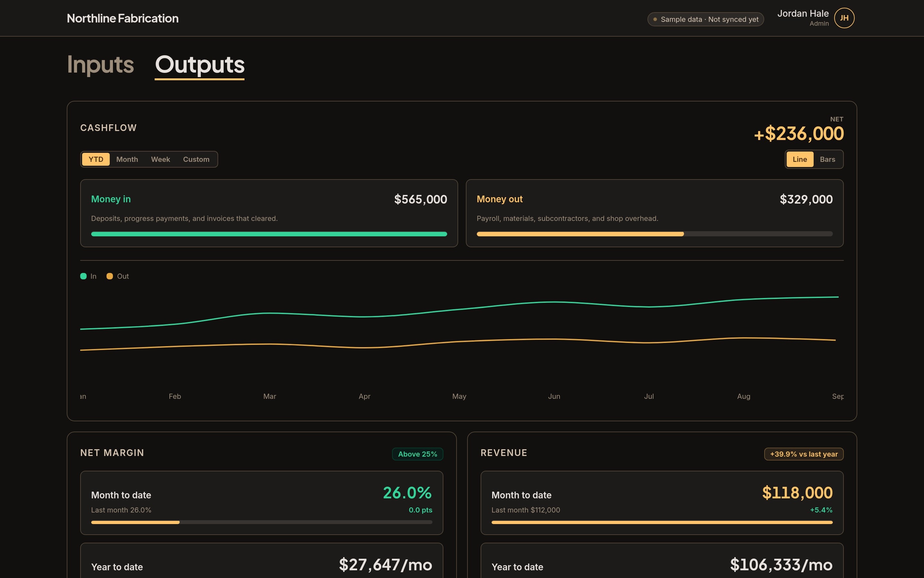924x578 pixels.
Task: Click the Northline Fabrication logo
Action: click(123, 18)
